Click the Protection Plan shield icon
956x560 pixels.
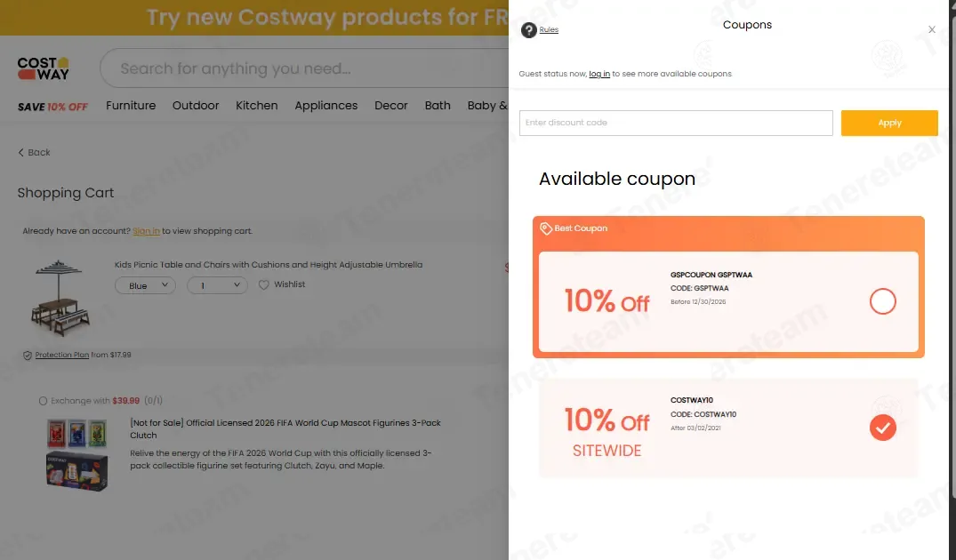28,356
